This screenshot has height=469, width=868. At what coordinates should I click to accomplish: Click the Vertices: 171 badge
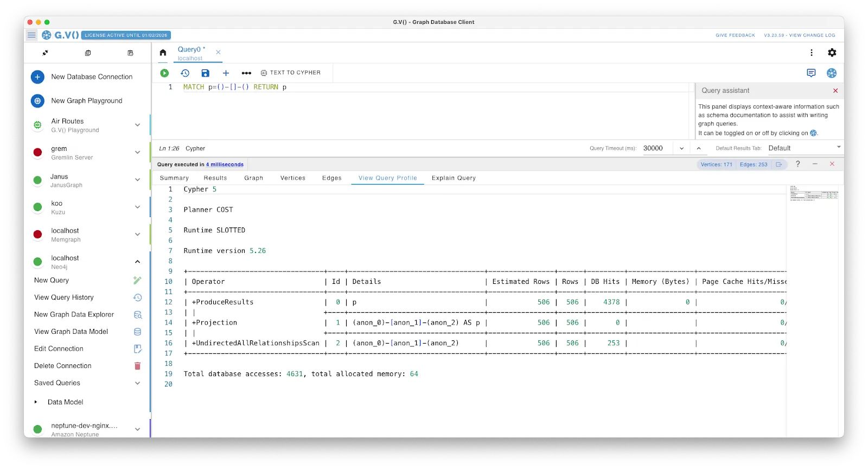[x=716, y=164]
